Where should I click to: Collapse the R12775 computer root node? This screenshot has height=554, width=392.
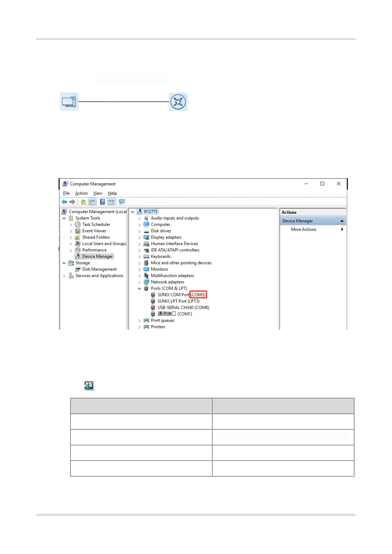(x=133, y=212)
